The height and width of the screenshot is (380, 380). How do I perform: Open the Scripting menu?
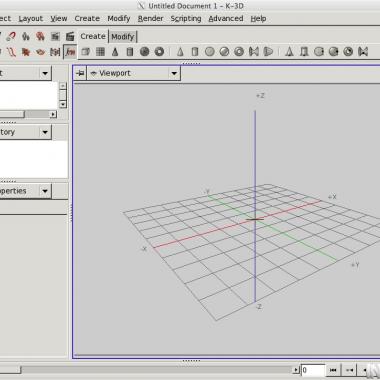coord(186,19)
